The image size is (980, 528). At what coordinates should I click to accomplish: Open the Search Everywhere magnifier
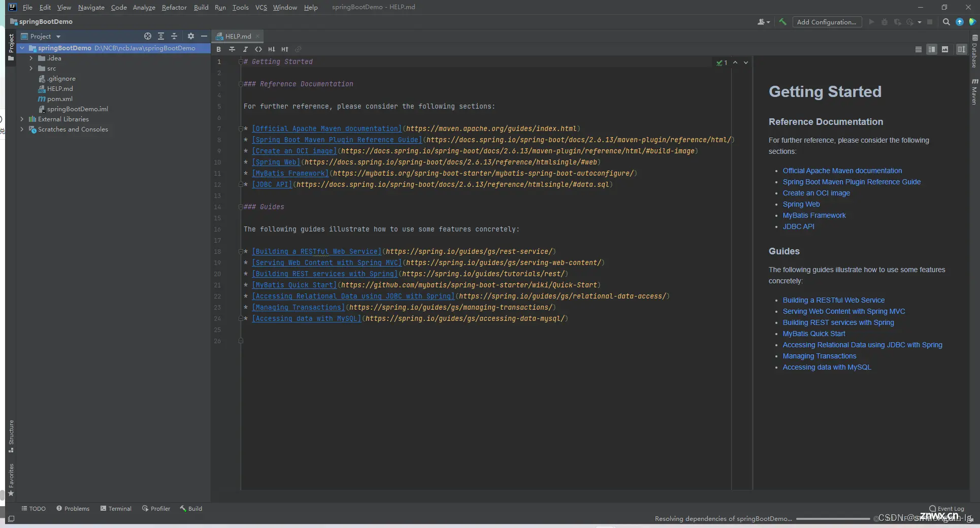[x=946, y=22]
